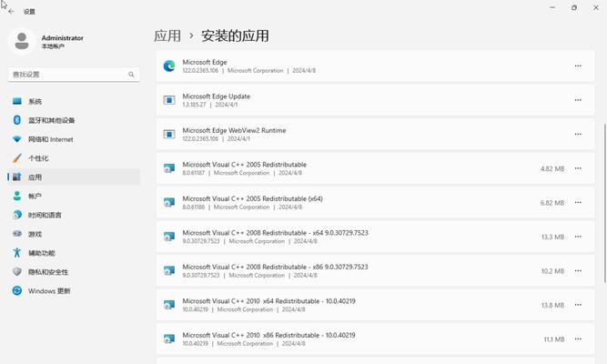Open the 系统 settings category

74,101
